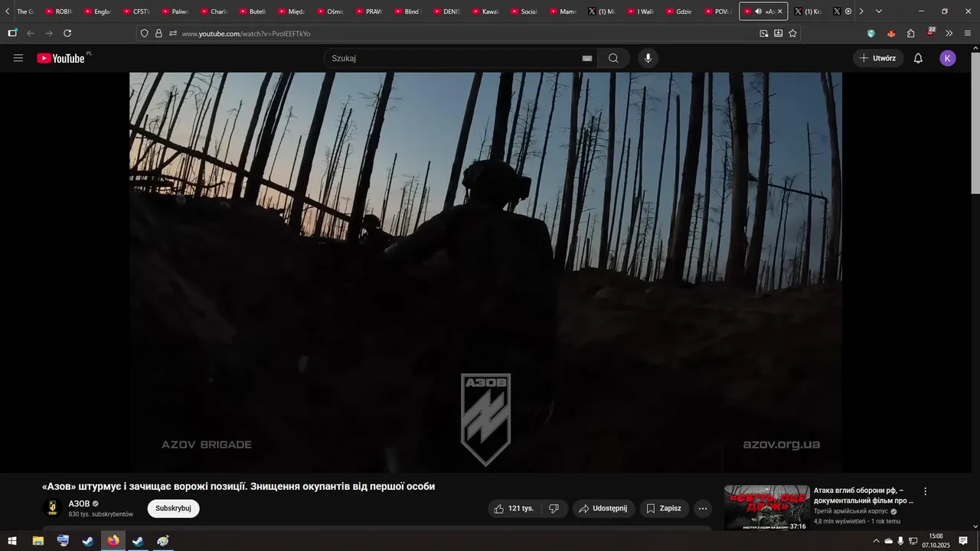980x551 pixels.
Task: Open the АЗОВ channel name link
Action: (x=80, y=504)
